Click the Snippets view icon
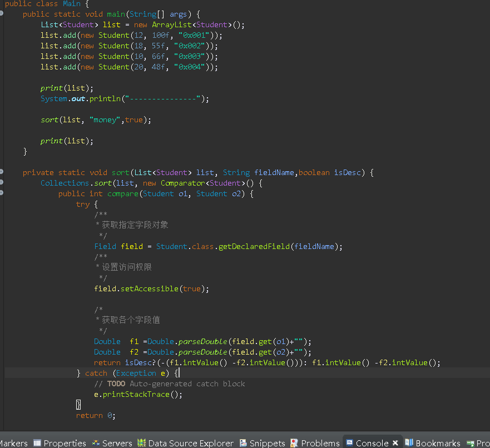 (244, 443)
